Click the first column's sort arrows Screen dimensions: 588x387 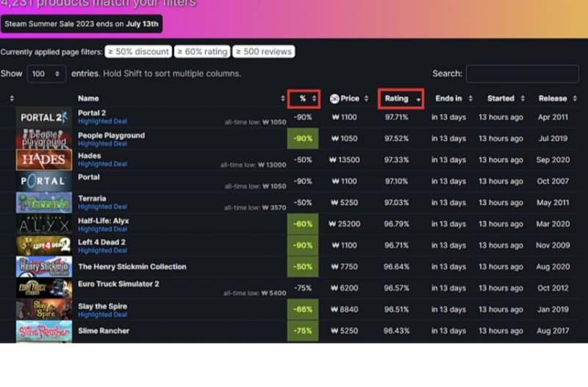point(12,99)
